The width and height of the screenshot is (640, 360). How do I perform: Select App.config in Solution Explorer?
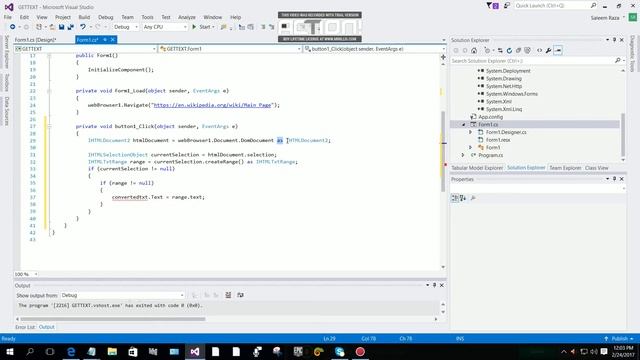pos(490,117)
